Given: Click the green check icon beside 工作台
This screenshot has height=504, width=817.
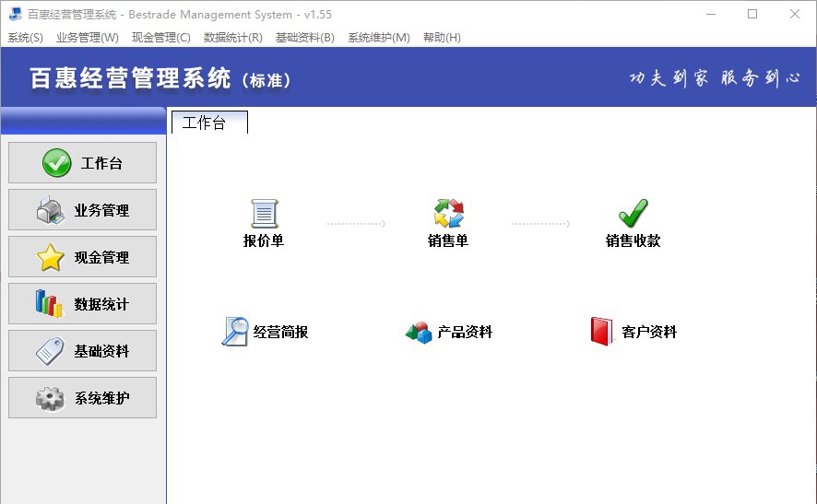Looking at the screenshot, I should 57,163.
